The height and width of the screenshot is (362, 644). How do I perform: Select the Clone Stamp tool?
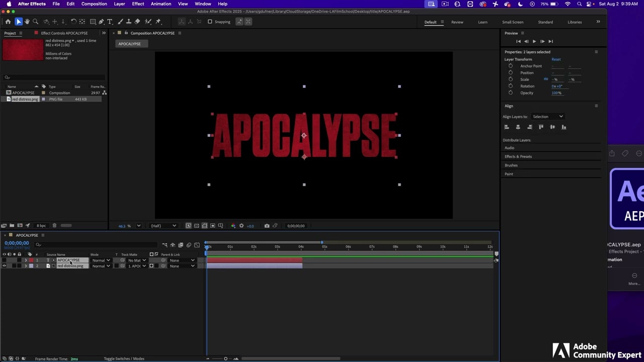tap(128, 22)
